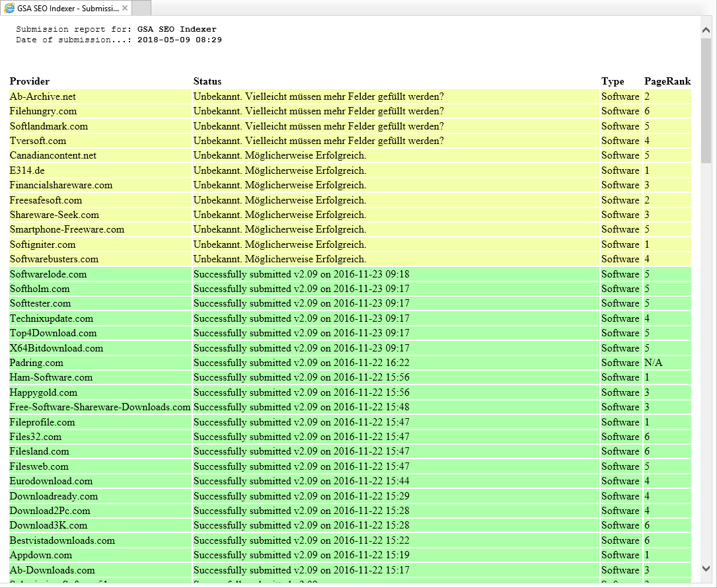The image size is (717, 588).
Task: Click the Downloadready.com provider name
Action: point(54,497)
